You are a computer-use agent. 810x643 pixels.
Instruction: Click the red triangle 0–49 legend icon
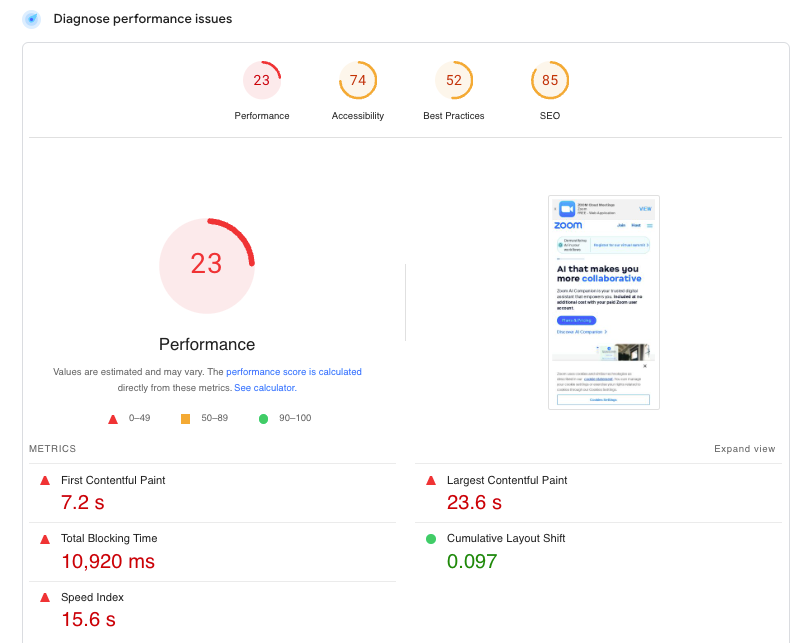click(113, 419)
